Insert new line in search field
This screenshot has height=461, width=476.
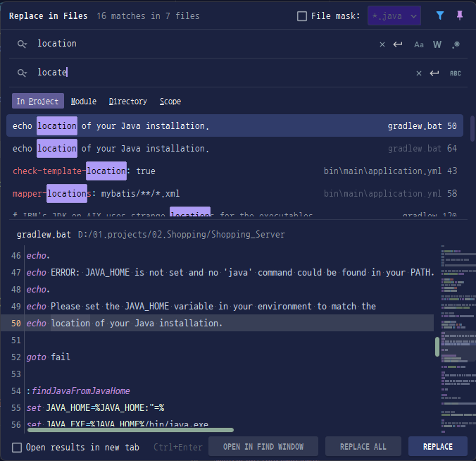coord(398,44)
